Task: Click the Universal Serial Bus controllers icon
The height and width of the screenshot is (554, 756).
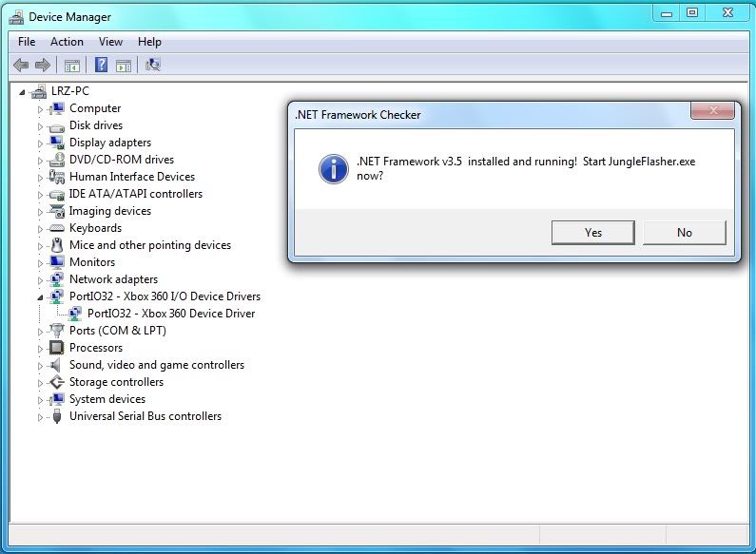Action: click(57, 416)
